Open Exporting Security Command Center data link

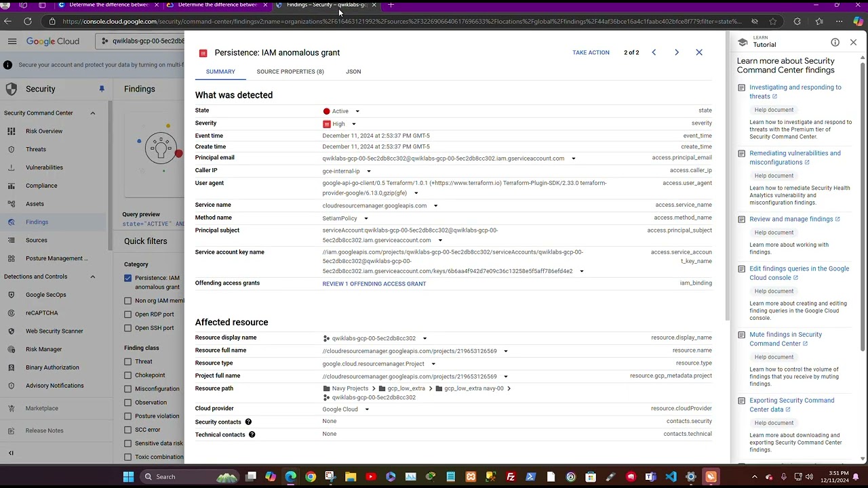click(792, 405)
